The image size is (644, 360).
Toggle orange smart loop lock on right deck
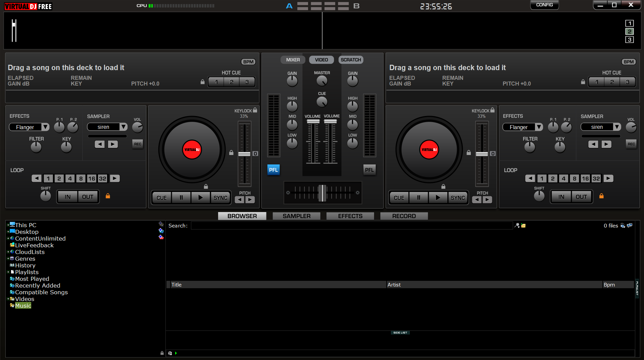601,196
